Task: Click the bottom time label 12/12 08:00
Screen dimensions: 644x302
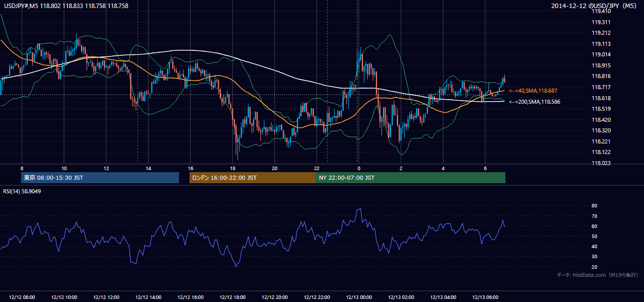Action: coord(22,297)
